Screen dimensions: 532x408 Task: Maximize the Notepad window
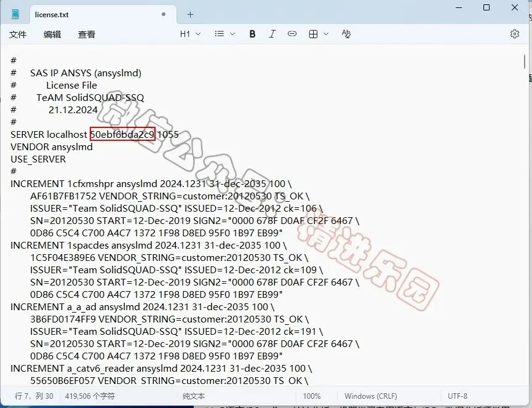pyautogui.click(x=486, y=7)
